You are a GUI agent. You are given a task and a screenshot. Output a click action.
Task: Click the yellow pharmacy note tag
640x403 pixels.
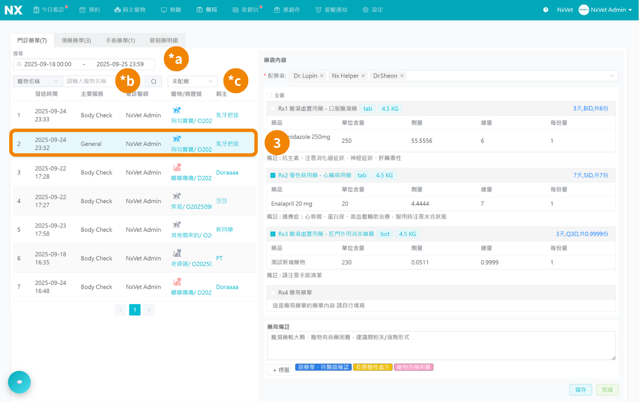[x=373, y=367]
